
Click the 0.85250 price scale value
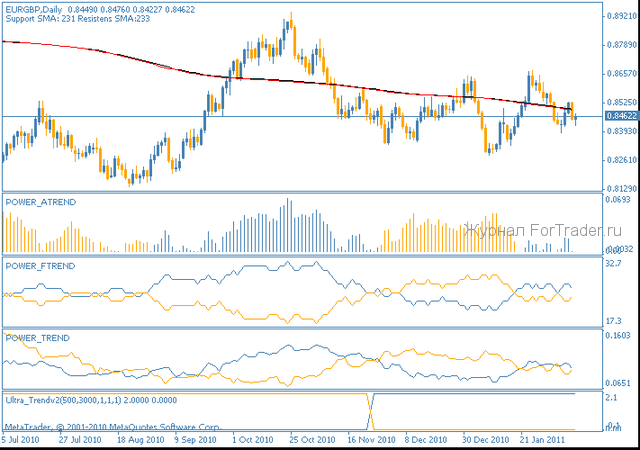[622, 102]
